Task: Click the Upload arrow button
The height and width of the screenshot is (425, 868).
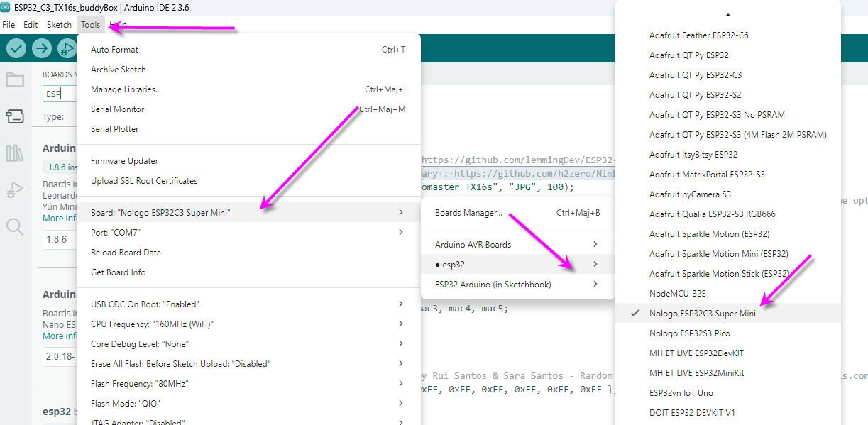Action: [42, 48]
